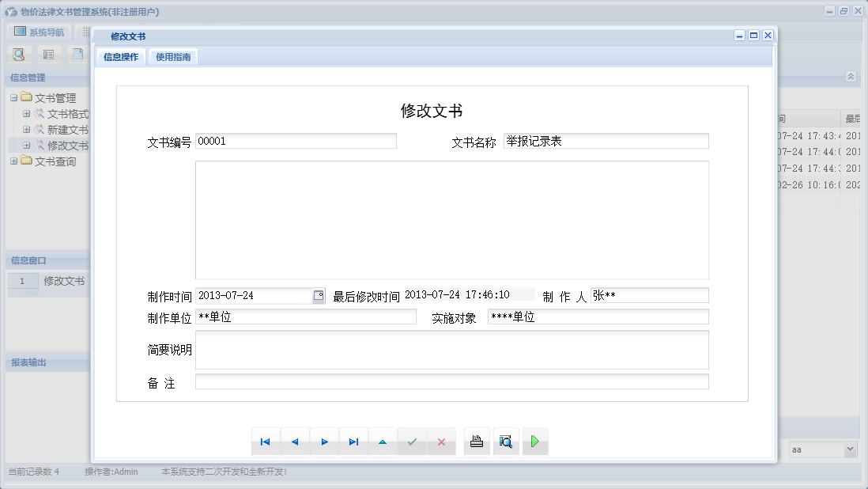Click row number 1 in 信息窗口
Image resolution: width=868 pixels, height=489 pixels.
pyautogui.click(x=23, y=282)
